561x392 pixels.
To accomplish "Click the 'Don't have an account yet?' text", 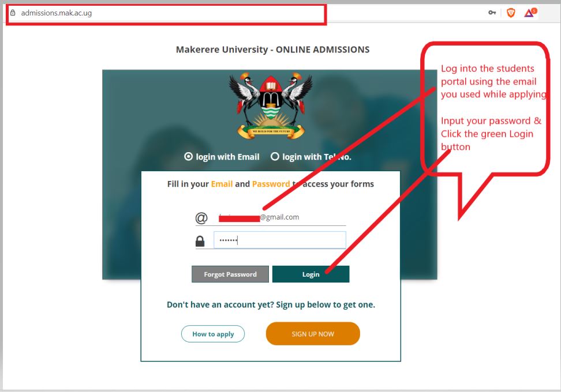I will point(220,305).
